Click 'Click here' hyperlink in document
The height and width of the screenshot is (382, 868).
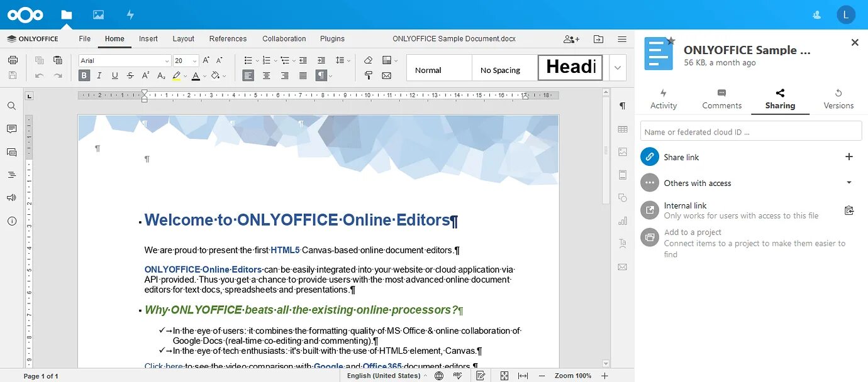coord(164,366)
